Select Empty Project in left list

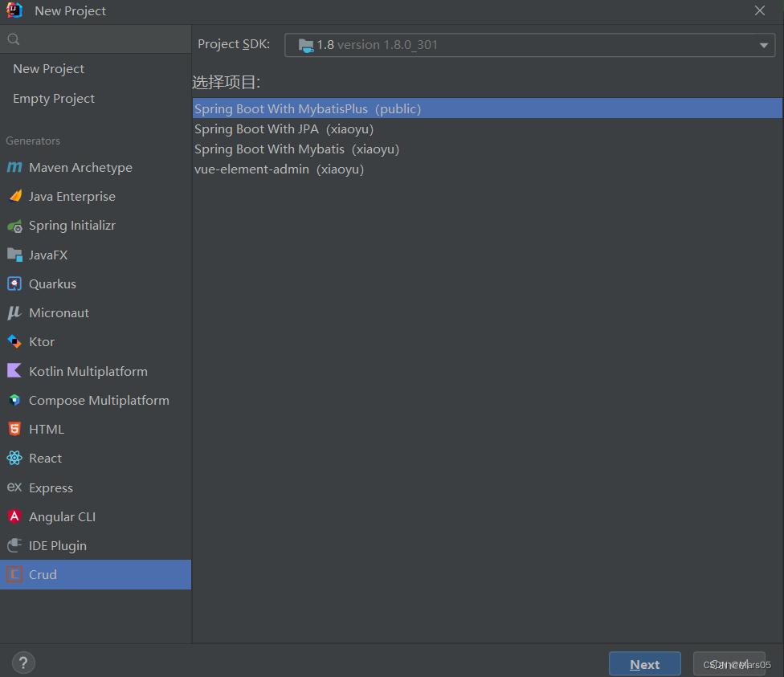(x=54, y=99)
